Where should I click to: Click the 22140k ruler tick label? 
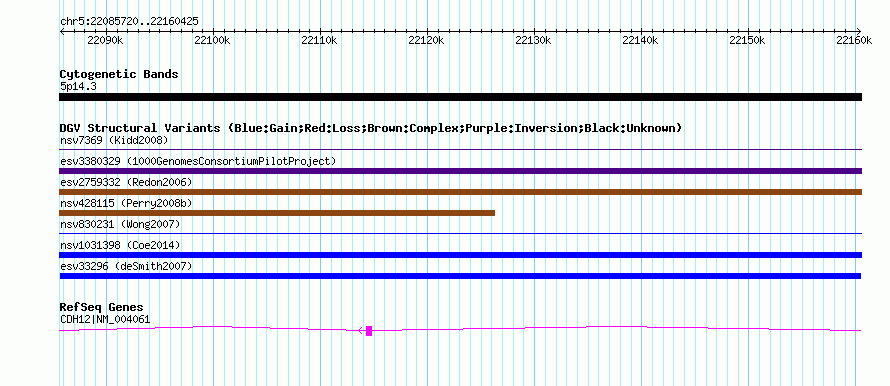point(640,40)
